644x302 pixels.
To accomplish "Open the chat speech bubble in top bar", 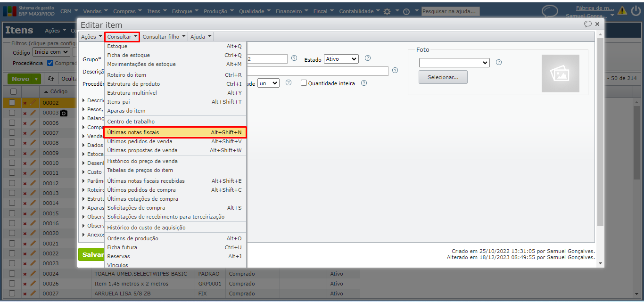I will tap(549, 11).
